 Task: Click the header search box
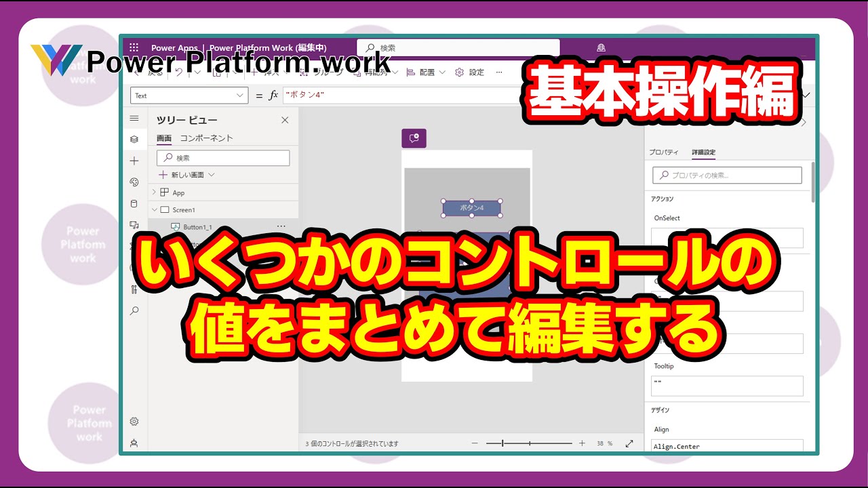[x=458, y=48]
